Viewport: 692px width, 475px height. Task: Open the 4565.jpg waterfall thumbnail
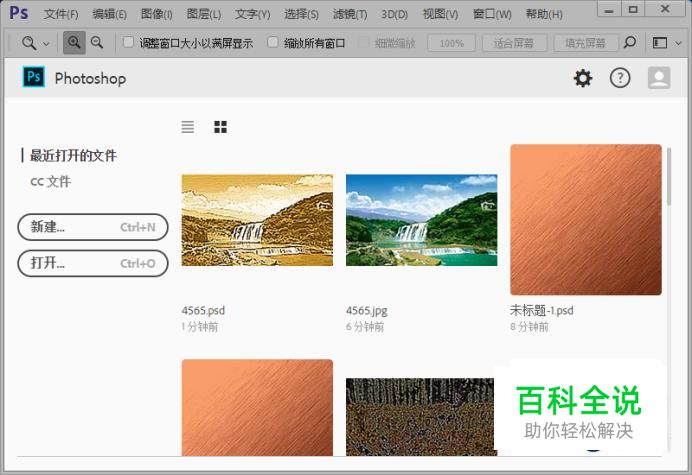(421, 220)
